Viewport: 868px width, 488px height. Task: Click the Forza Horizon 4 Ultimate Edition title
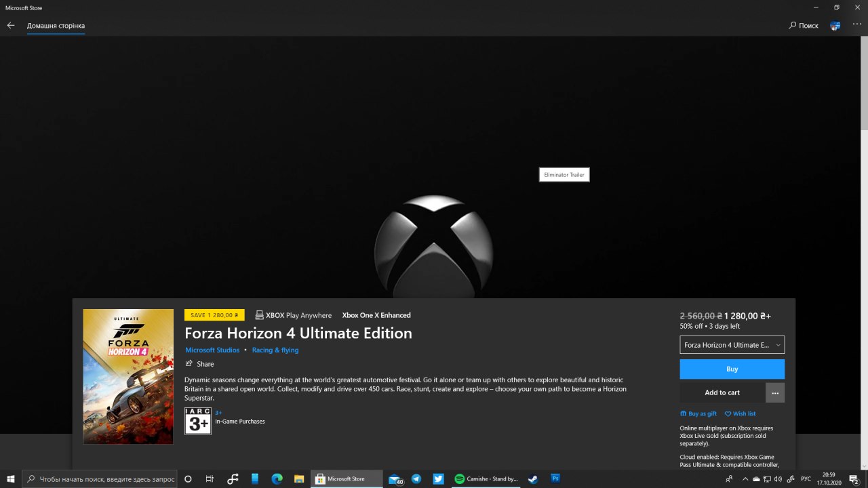[298, 333]
